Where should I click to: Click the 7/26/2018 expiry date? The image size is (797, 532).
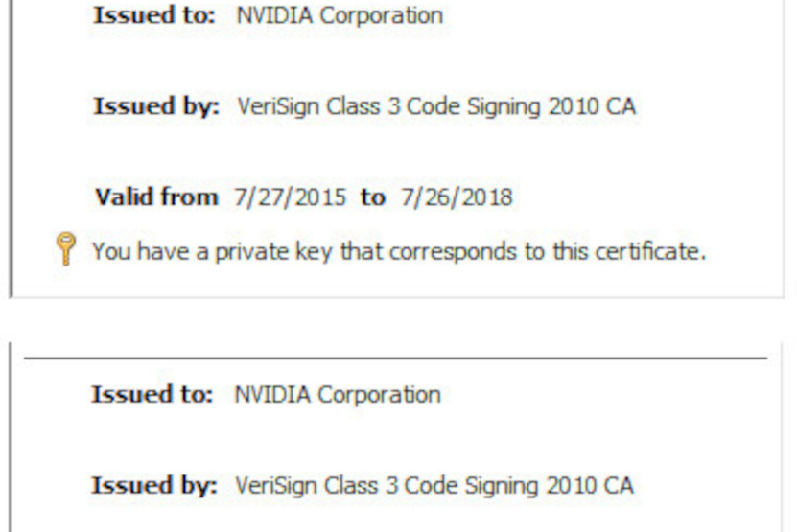pos(457,197)
